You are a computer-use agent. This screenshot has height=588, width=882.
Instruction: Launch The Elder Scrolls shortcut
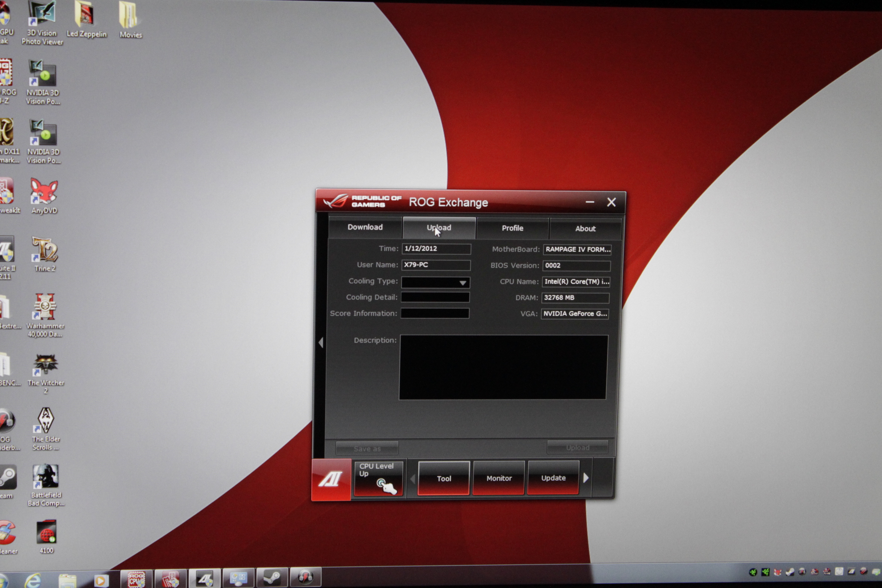[46, 429]
